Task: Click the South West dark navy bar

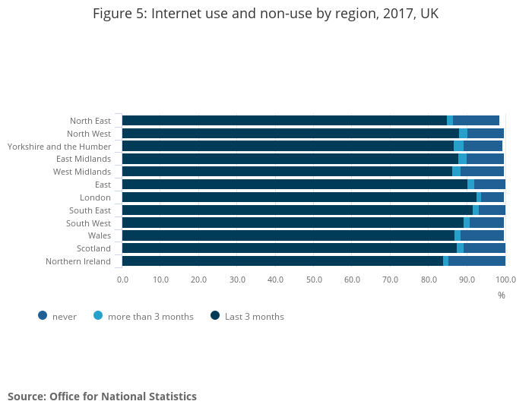Action: 293,223
